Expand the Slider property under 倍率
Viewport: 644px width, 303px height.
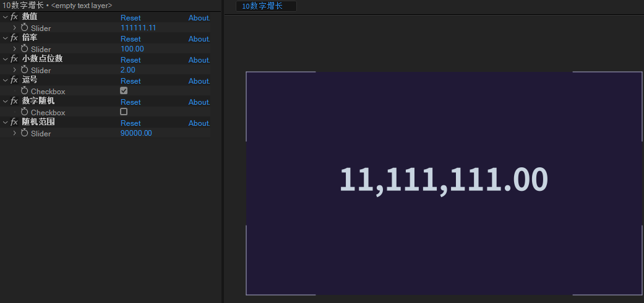14,49
